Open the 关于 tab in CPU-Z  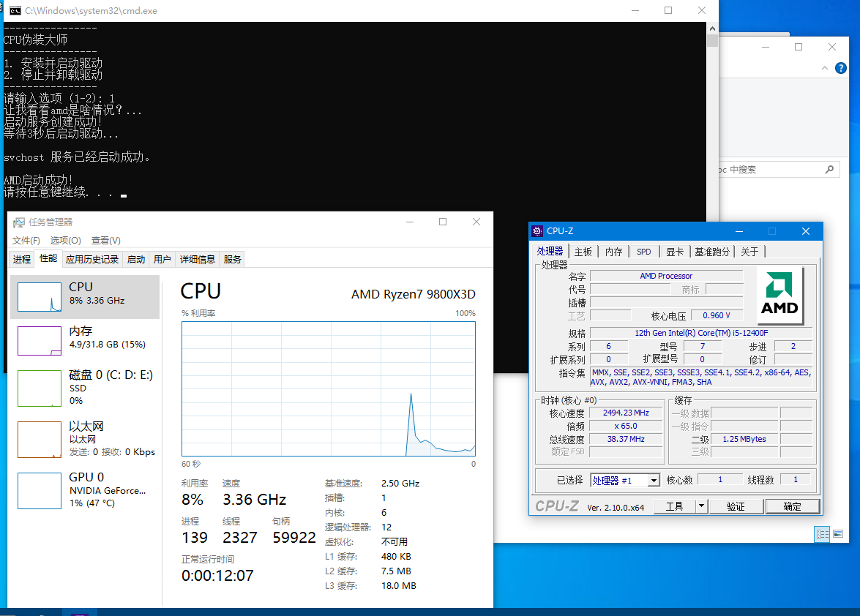[749, 252]
